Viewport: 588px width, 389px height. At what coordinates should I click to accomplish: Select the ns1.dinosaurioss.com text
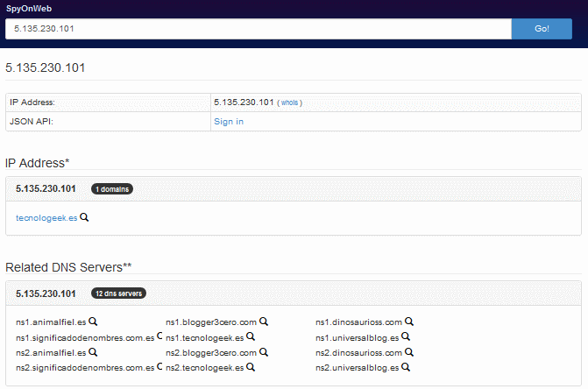[x=359, y=322]
